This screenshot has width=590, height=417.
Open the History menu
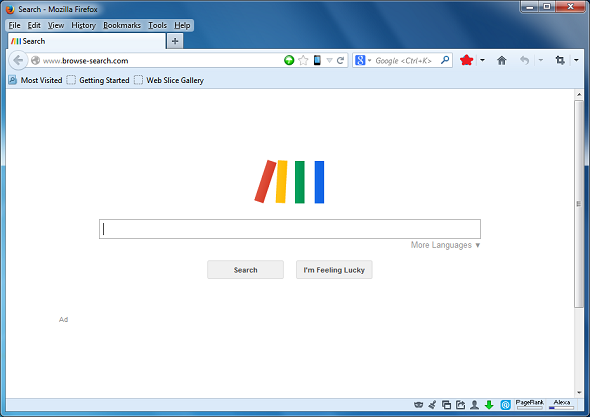coord(84,25)
